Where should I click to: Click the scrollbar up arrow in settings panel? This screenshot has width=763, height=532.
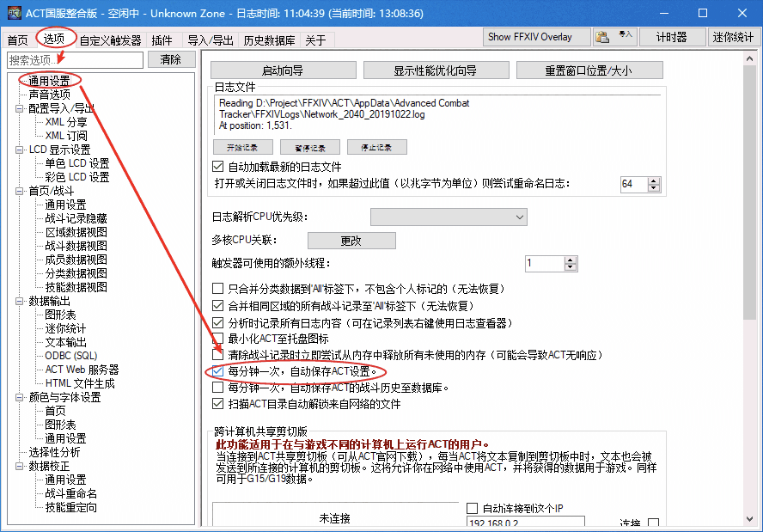pos(750,59)
